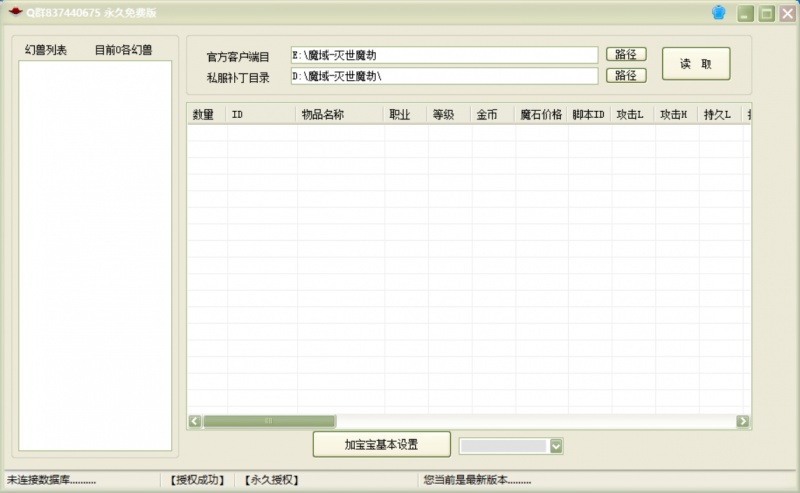Click the 官方客户端目 label
Viewport: 800px width, 493px height.
238,57
